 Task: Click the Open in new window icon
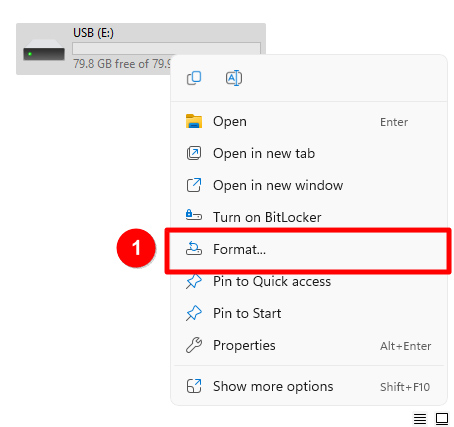click(x=194, y=185)
